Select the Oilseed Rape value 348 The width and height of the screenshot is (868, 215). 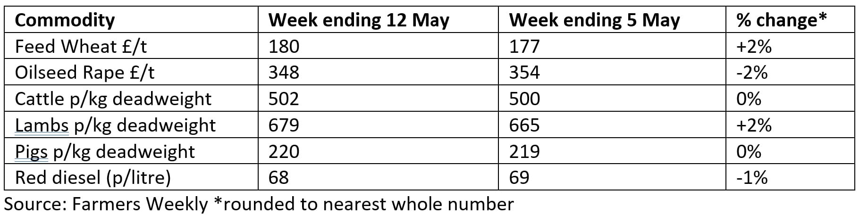[x=284, y=73]
